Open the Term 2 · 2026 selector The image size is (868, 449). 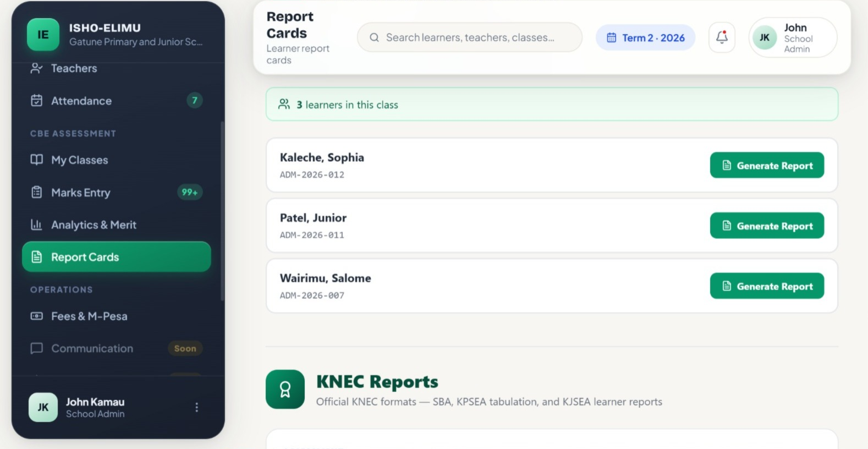(645, 37)
